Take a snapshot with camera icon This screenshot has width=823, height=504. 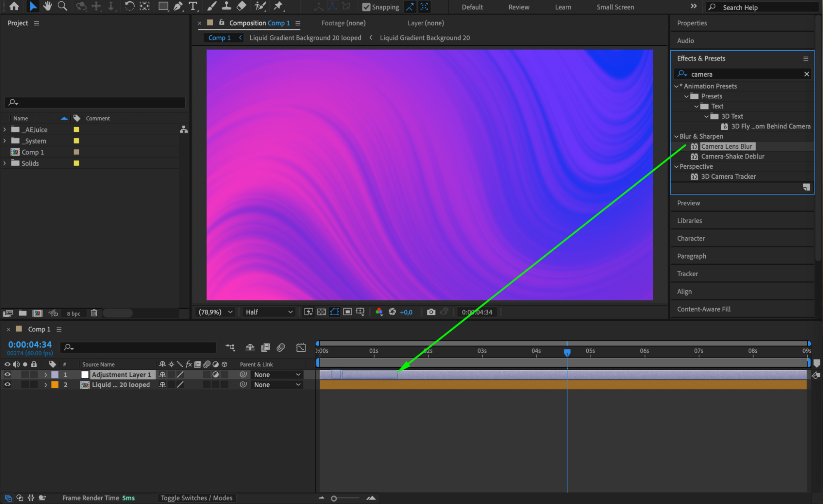(431, 312)
